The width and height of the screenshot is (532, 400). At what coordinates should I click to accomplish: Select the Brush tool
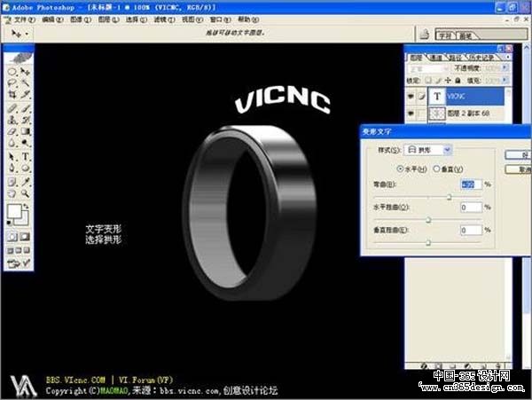[x=25, y=108]
